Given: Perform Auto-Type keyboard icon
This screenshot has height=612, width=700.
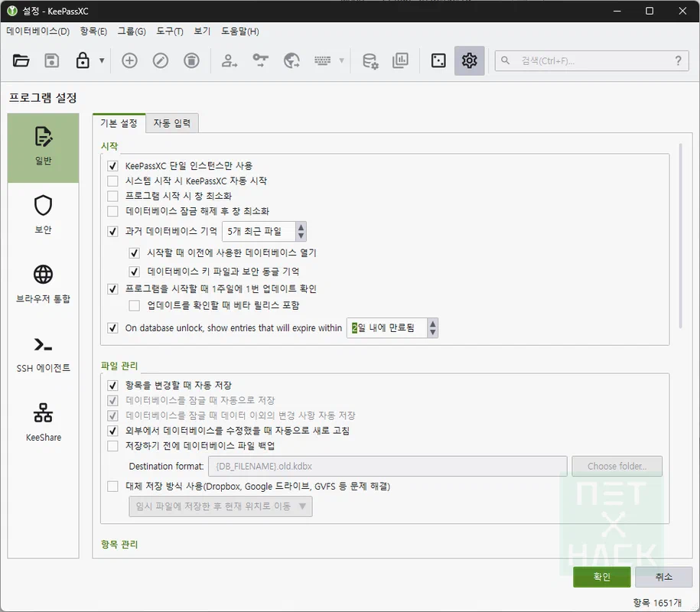Looking at the screenshot, I should pos(322,60).
